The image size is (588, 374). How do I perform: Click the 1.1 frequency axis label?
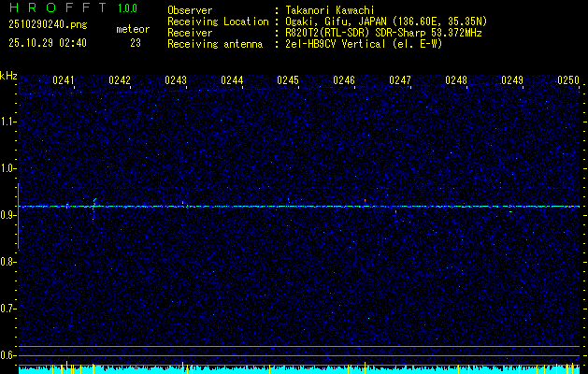tap(8, 122)
